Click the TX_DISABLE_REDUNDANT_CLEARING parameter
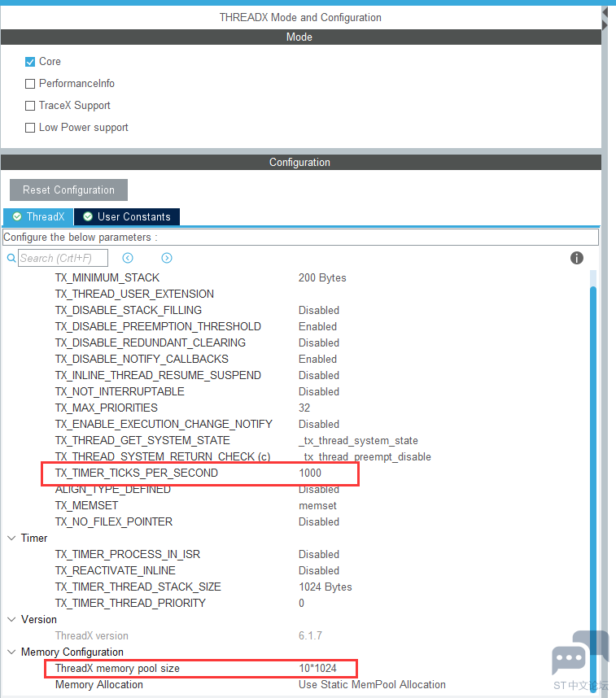Viewport: 616px width, 698px height. coord(150,342)
